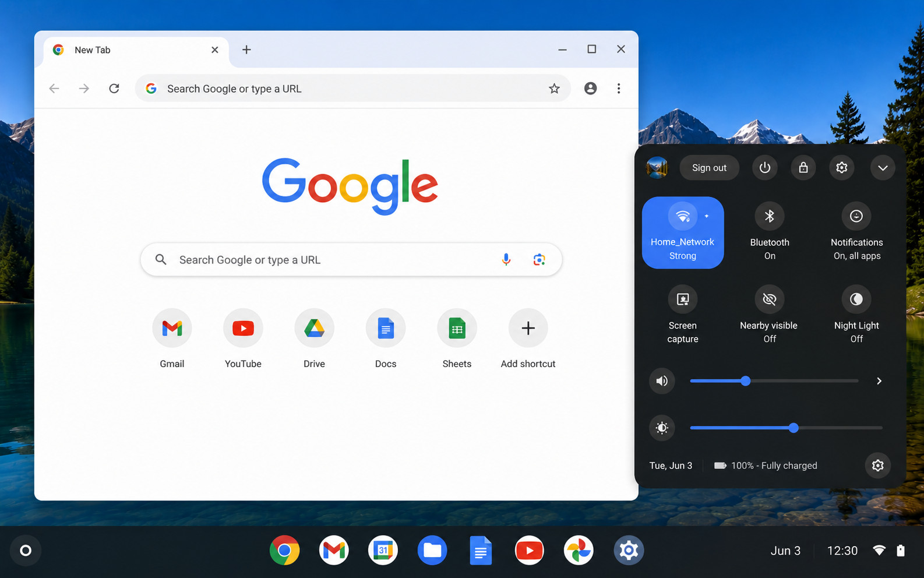Select the New Tab tab
The width and height of the screenshot is (924, 578).
[136, 50]
